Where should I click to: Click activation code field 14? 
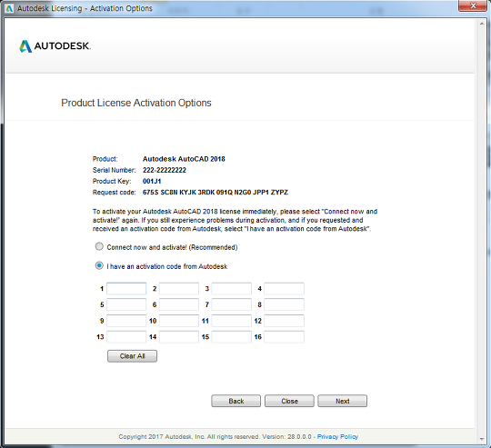(x=179, y=337)
